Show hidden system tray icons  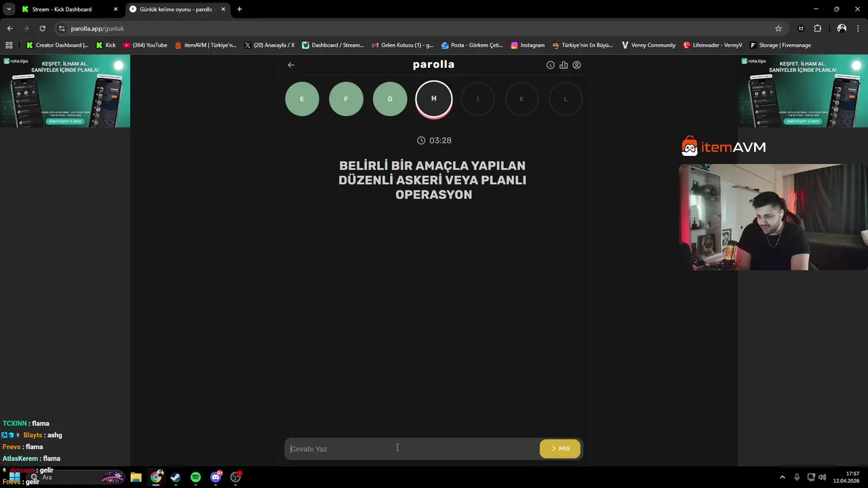(x=783, y=477)
